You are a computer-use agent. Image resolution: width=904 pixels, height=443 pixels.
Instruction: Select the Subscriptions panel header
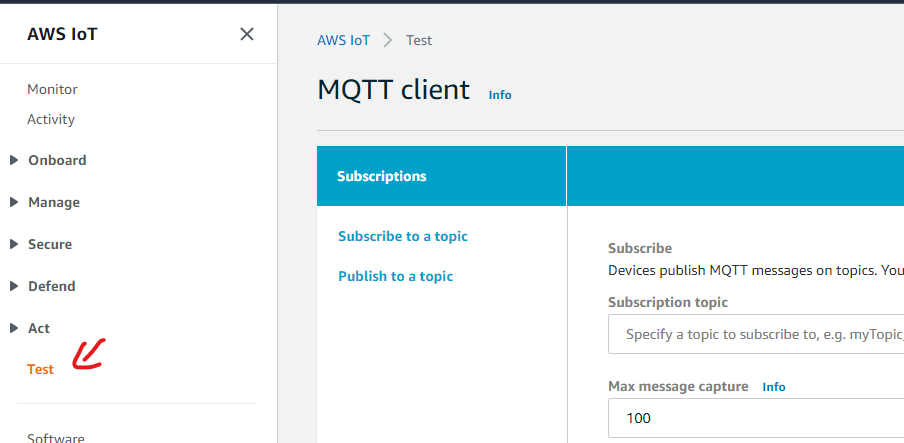pyautogui.click(x=382, y=176)
